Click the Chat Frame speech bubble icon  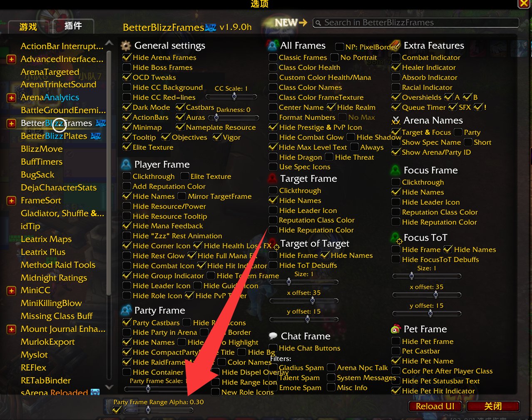click(x=273, y=336)
